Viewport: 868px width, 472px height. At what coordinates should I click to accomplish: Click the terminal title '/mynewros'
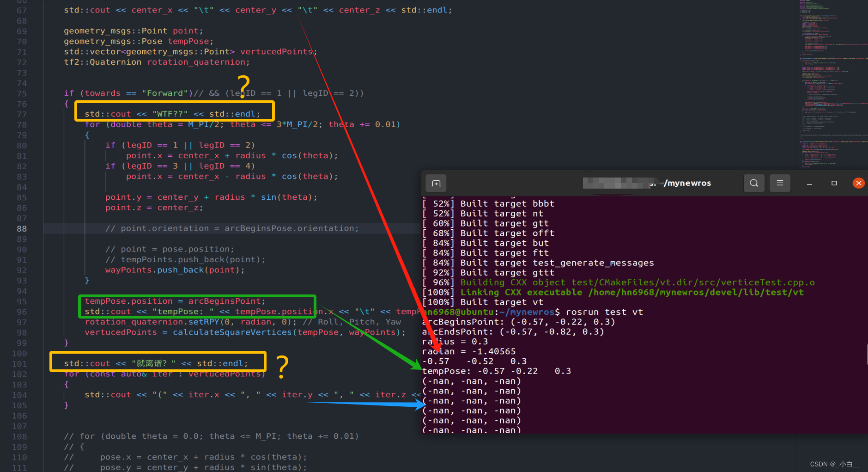(687, 183)
